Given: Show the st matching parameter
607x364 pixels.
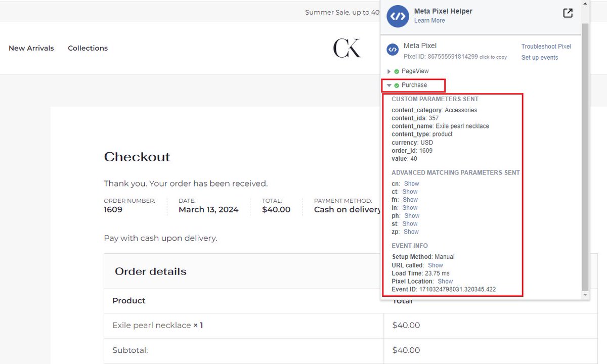Looking at the screenshot, I should (410, 224).
